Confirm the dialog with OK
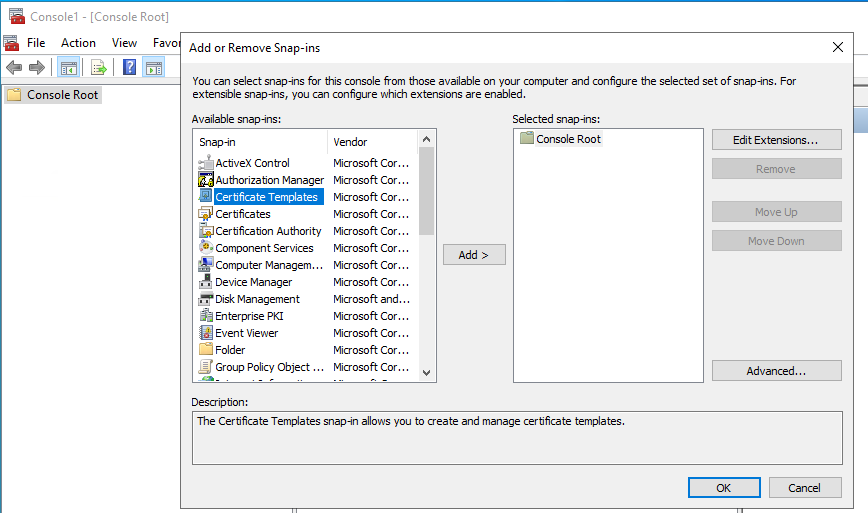Screen dimensions: 868x513 pyautogui.click(x=724, y=488)
